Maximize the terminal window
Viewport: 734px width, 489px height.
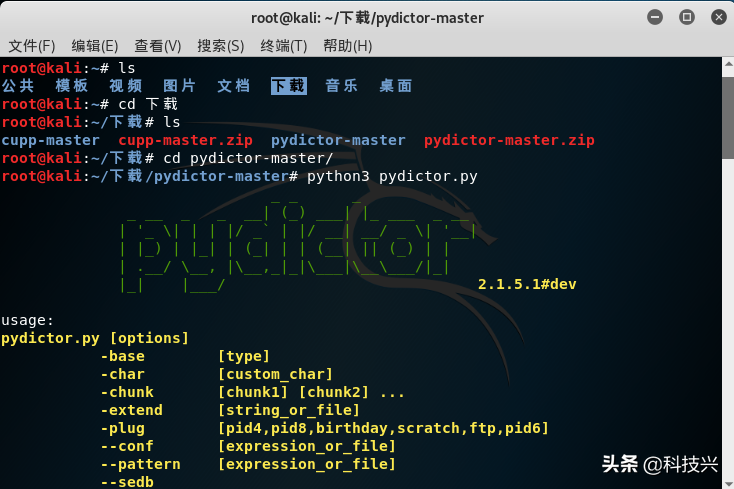point(687,17)
